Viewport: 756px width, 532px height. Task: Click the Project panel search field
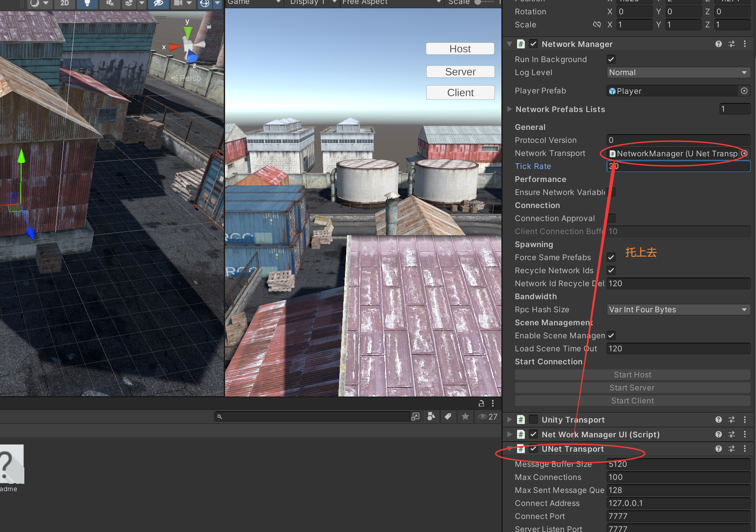(x=313, y=416)
